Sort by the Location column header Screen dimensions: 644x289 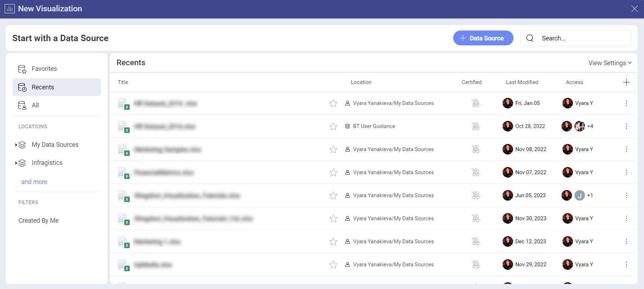pyautogui.click(x=361, y=82)
